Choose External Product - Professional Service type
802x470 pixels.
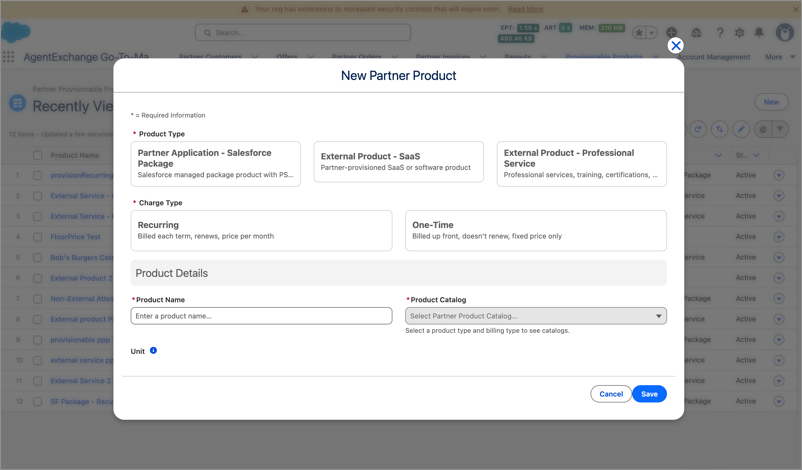582,164
